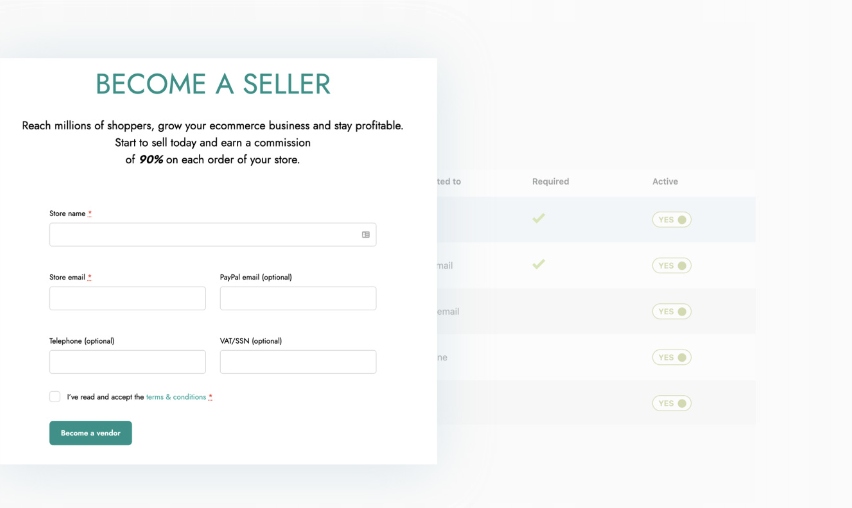Image resolution: width=852 pixels, height=508 pixels.
Task: Click the 90% commission text
Action: (151, 160)
